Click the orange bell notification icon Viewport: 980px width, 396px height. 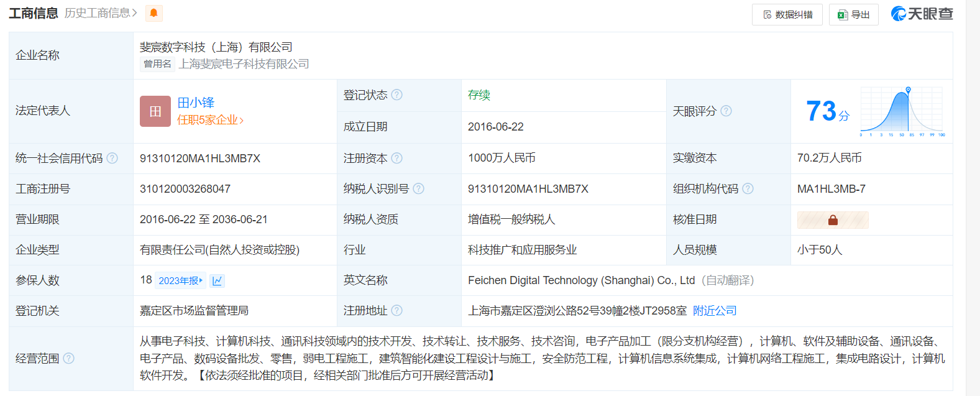[x=153, y=13]
